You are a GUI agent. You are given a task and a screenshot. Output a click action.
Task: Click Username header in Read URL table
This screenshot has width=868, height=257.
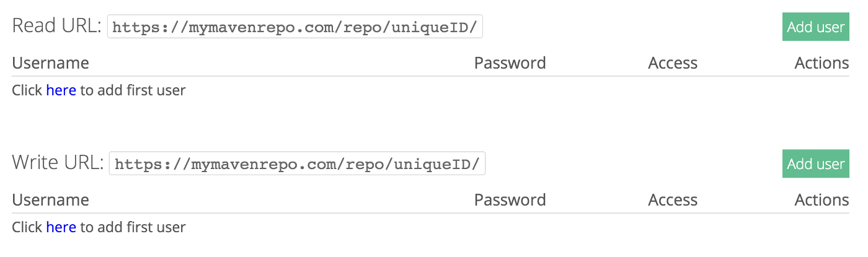[x=50, y=63]
